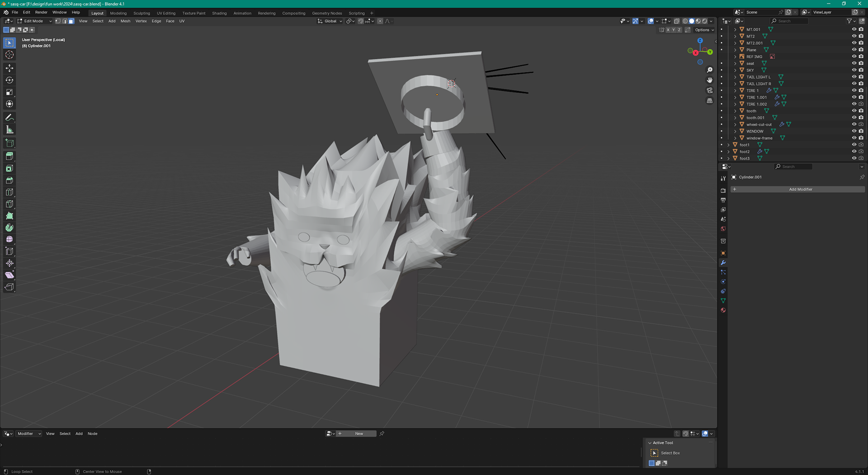Open the Render properties tab
868x475 pixels.
[723, 190]
